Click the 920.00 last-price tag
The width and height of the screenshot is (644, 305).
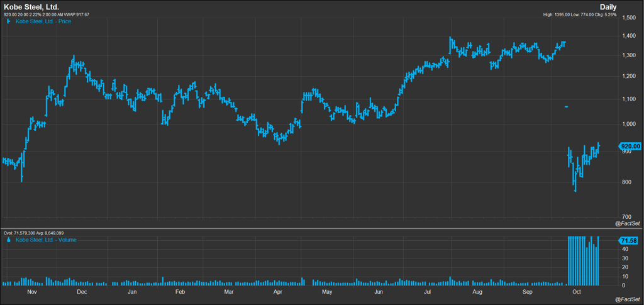click(630, 146)
